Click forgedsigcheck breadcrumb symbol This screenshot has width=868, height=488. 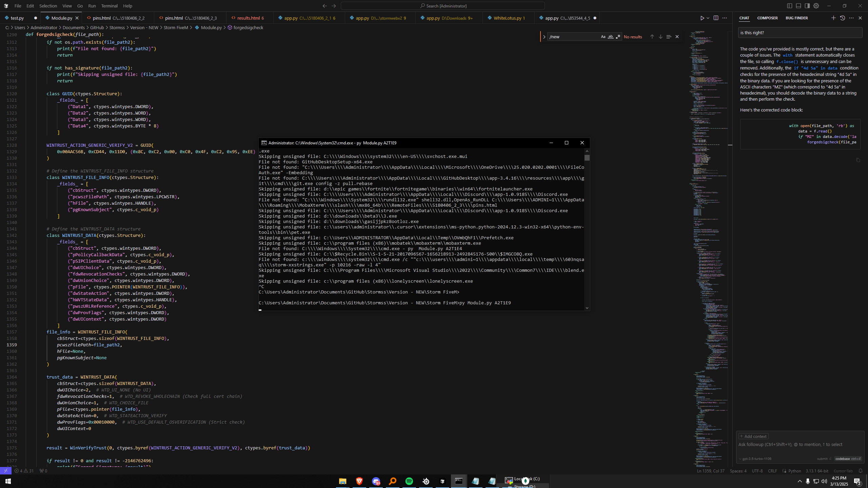248,27
